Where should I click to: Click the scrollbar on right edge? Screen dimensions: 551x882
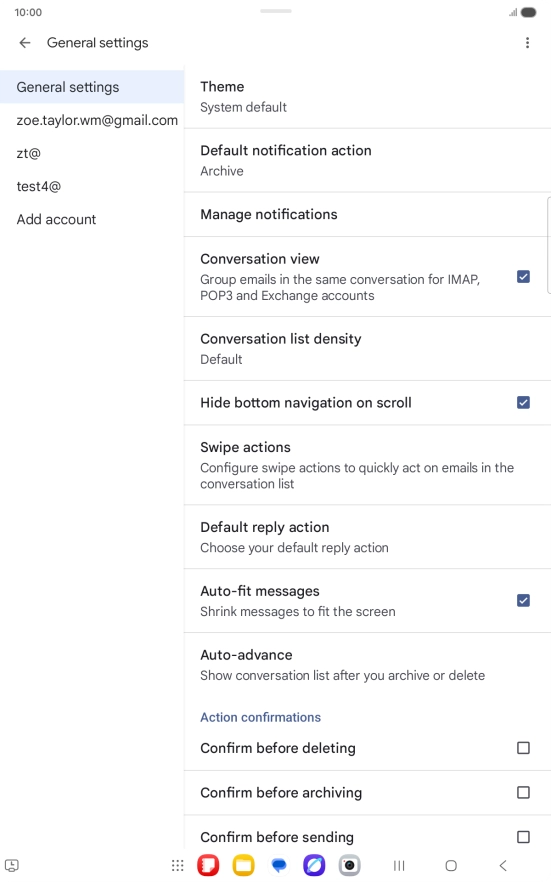(x=549, y=245)
